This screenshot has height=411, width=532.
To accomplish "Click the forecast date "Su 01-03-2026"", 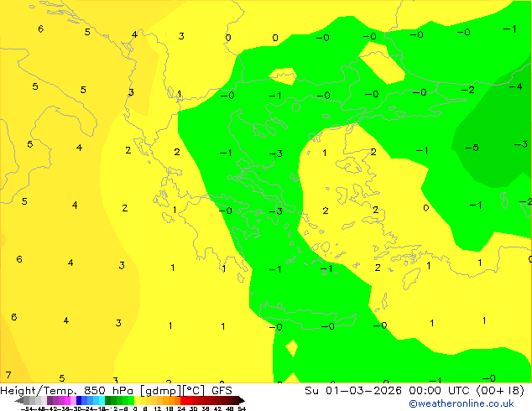I will 353,391.
